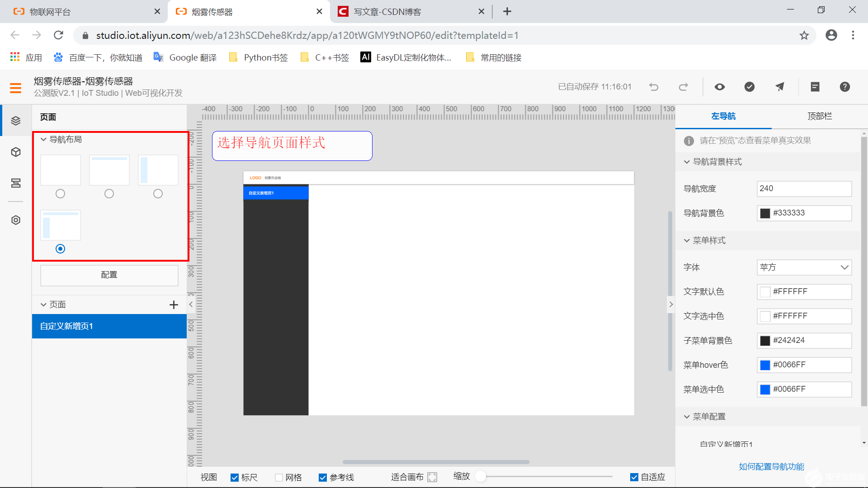Collapse the 菜单样式 section
Screen dimensions: 868x488
click(687, 240)
